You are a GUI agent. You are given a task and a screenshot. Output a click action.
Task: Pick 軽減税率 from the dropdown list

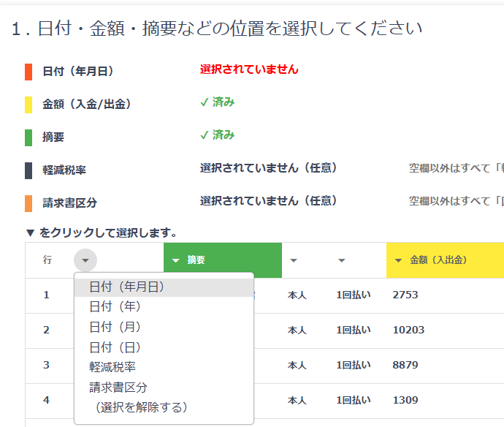(164, 367)
